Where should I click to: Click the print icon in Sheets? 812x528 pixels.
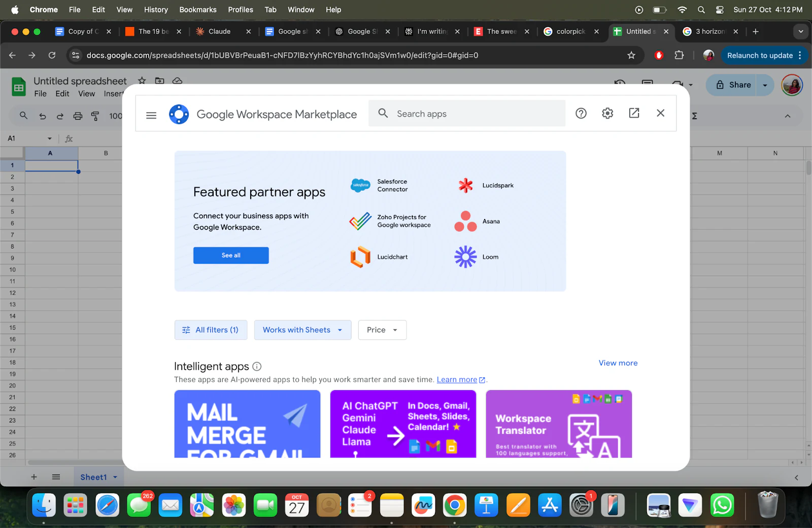[78, 116]
